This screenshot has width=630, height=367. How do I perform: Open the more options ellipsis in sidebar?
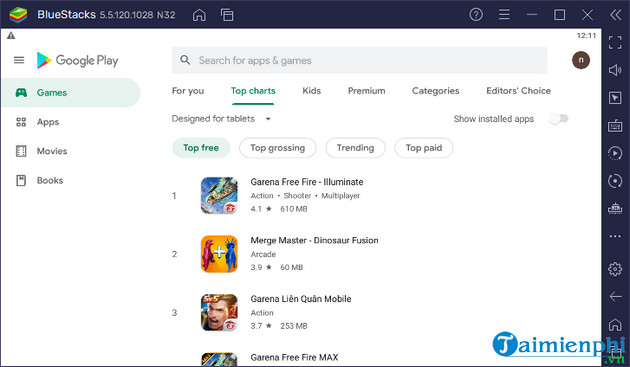click(615, 236)
